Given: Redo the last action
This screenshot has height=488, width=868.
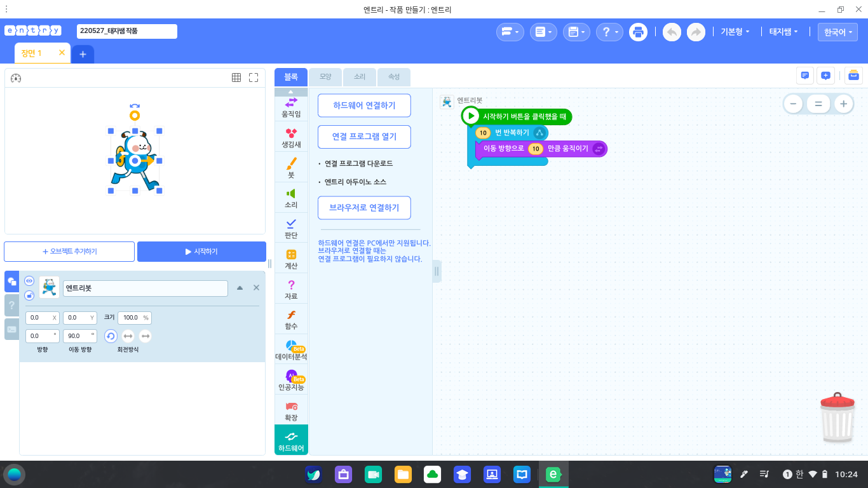Looking at the screenshot, I should [696, 32].
